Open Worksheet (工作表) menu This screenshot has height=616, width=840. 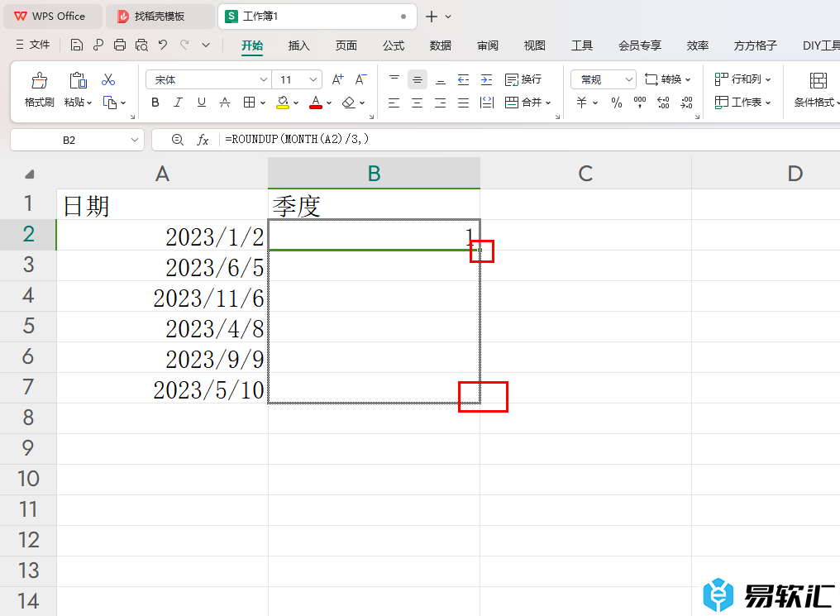pyautogui.click(x=743, y=103)
